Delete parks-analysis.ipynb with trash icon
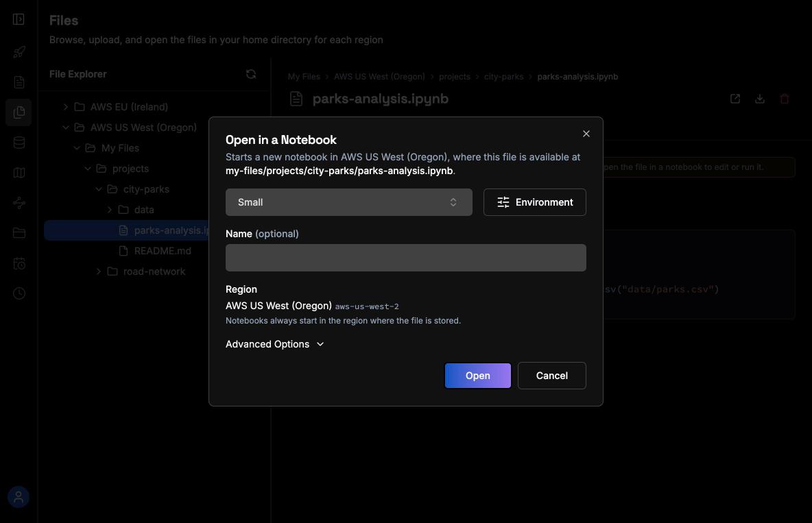Image resolution: width=812 pixels, height=523 pixels. coord(785,99)
